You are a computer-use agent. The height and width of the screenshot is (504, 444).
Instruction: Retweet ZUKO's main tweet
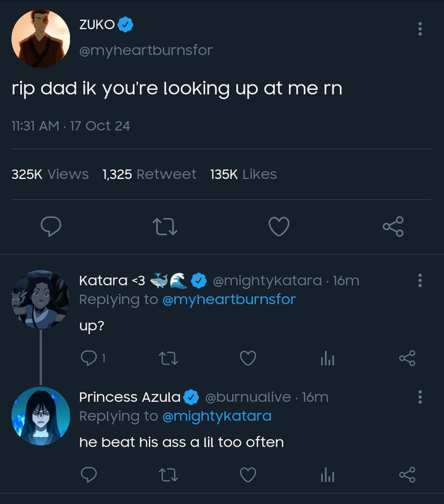pyautogui.click(x=165, y=226)
